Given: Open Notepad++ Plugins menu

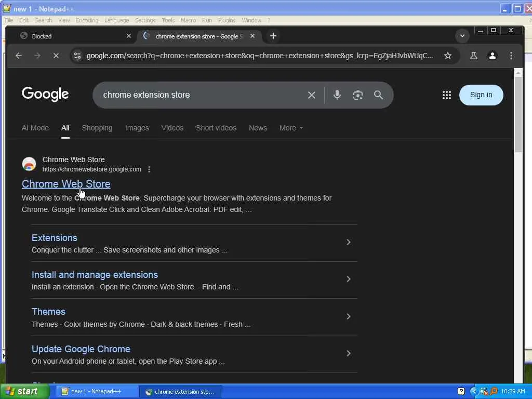Looking at the screenshot, I should click(227, 20).
